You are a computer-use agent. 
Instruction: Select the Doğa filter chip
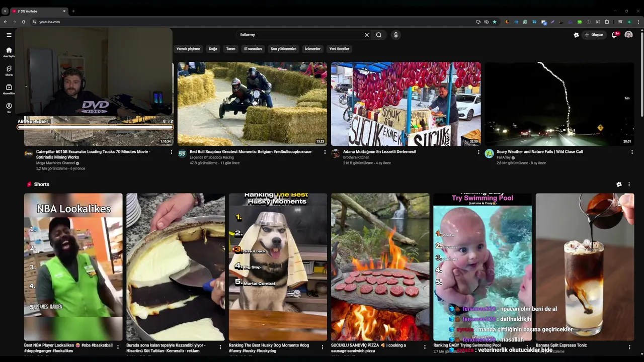pos(213,49)
